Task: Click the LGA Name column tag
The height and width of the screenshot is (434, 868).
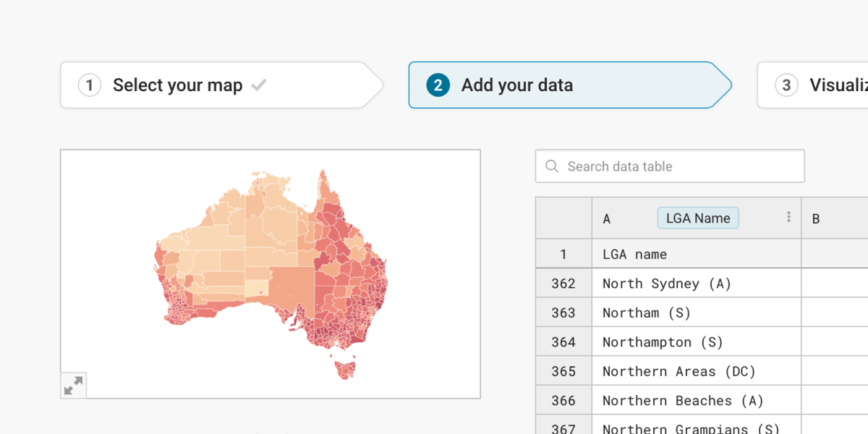Action: click(x=698, y=218)
